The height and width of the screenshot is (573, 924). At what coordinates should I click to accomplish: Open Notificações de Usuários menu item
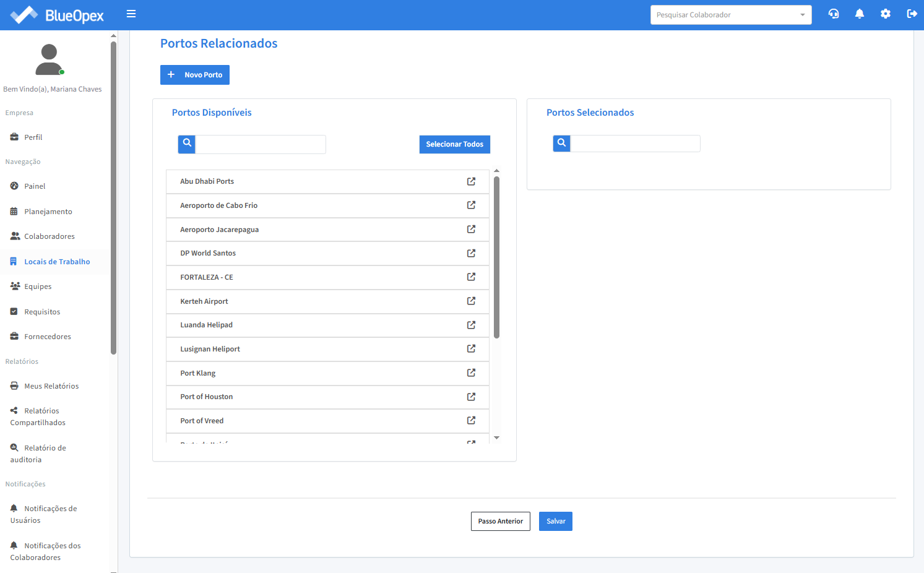pos(43,514)
